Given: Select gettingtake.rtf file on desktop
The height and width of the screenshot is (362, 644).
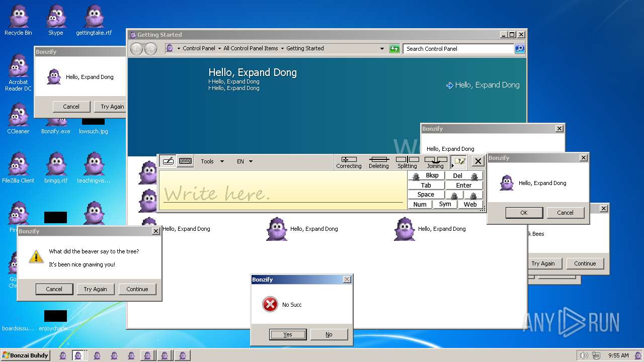Looking at the screenshot, I should (94, 20).
